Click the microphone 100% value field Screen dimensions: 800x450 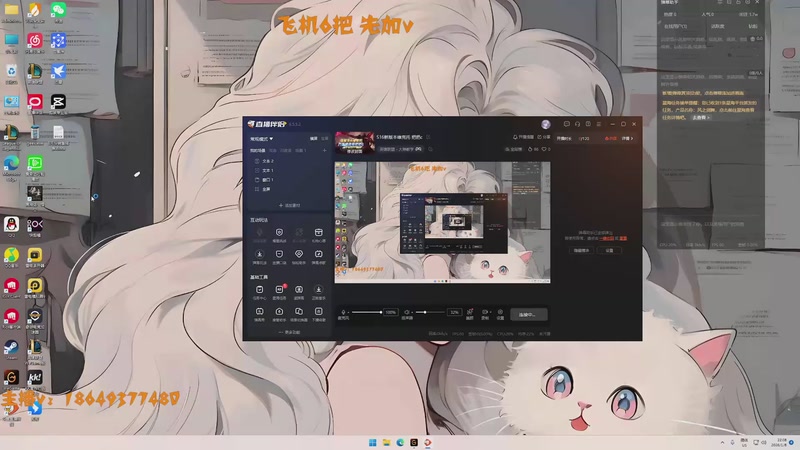[391, 312]
